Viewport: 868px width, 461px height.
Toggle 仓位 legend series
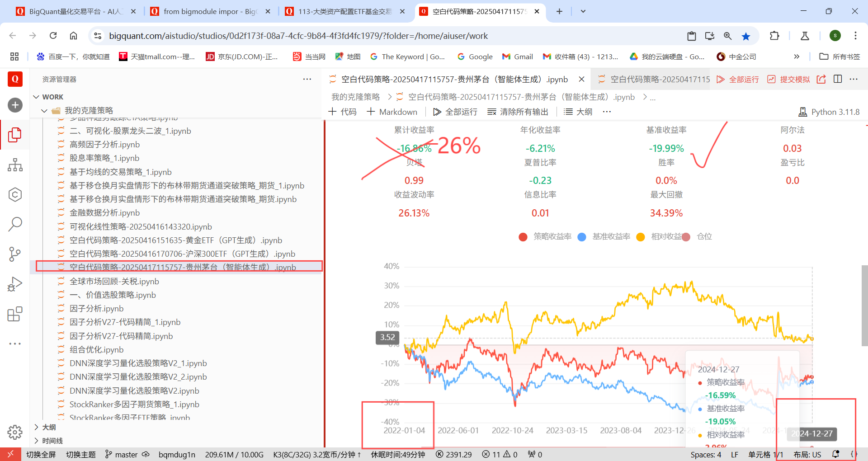point(704,236)
